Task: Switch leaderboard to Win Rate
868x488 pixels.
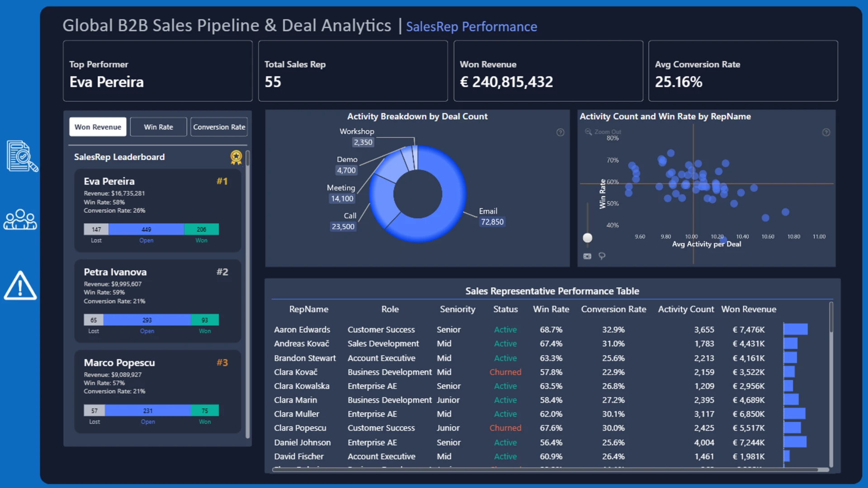Action: point(158,127)
